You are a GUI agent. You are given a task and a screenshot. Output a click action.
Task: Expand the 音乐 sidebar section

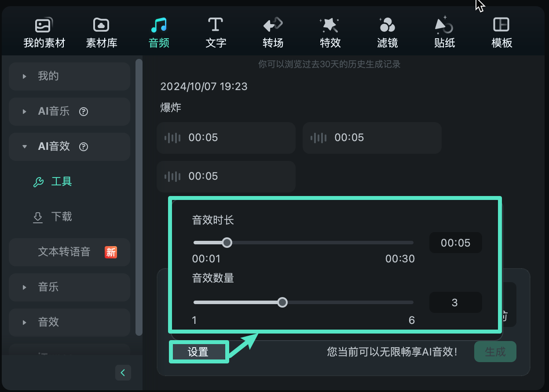pyautogui.click(x=48, y=287)
